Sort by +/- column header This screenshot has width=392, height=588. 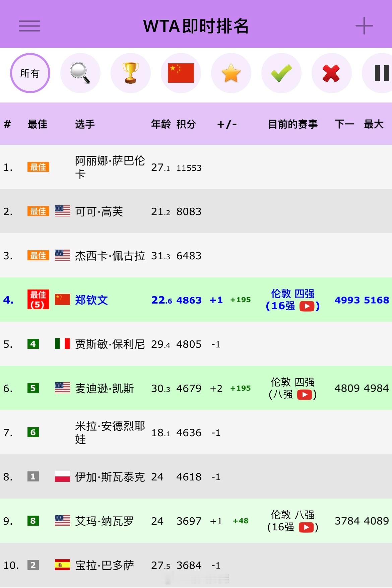coord(227,124)
